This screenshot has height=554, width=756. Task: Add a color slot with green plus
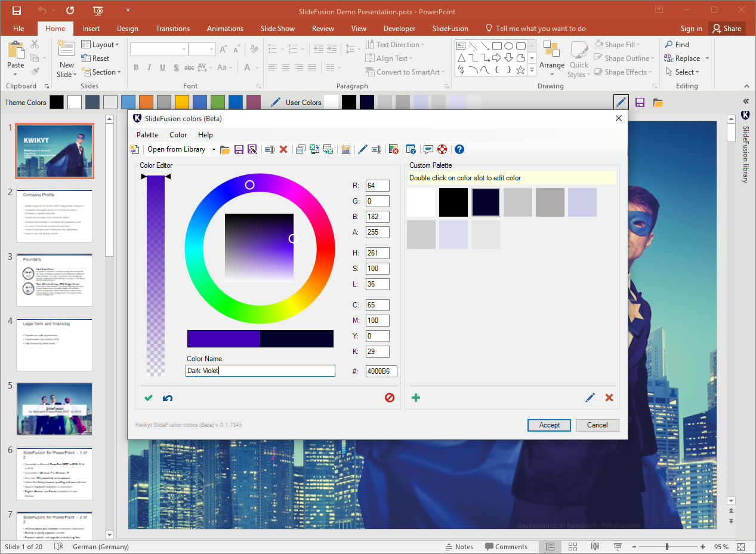416,398
